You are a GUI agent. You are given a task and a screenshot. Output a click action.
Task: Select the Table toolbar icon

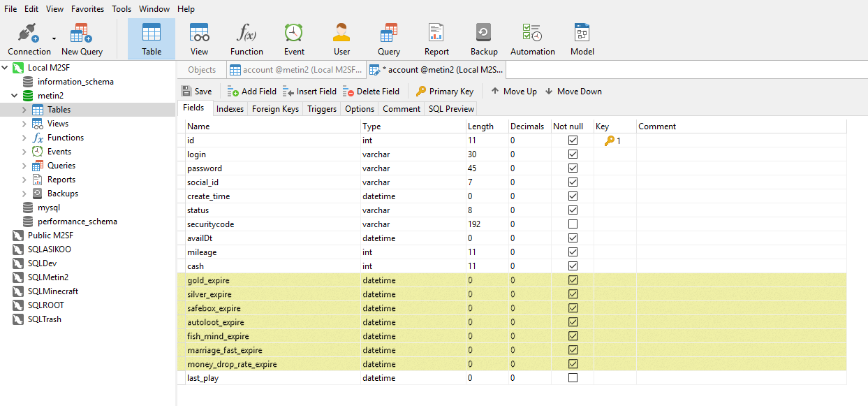152,39
